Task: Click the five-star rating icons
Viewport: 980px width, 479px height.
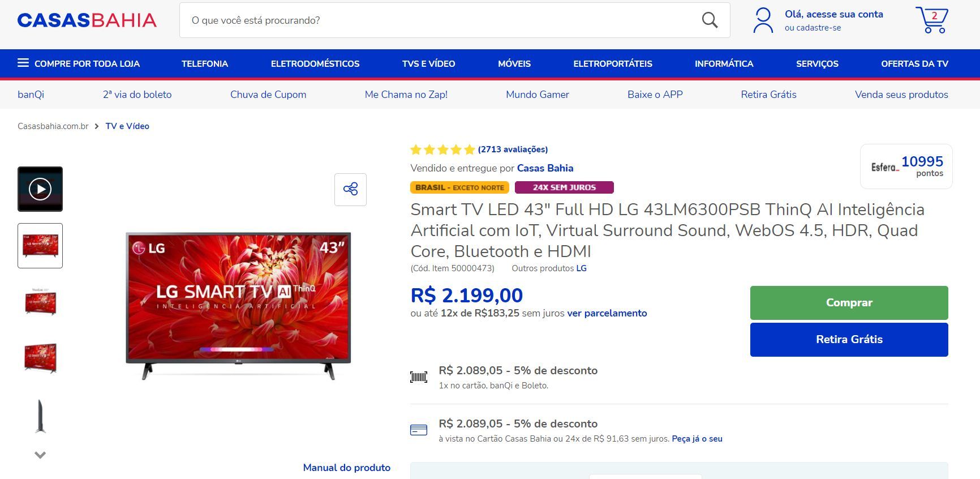Action: 442,149
